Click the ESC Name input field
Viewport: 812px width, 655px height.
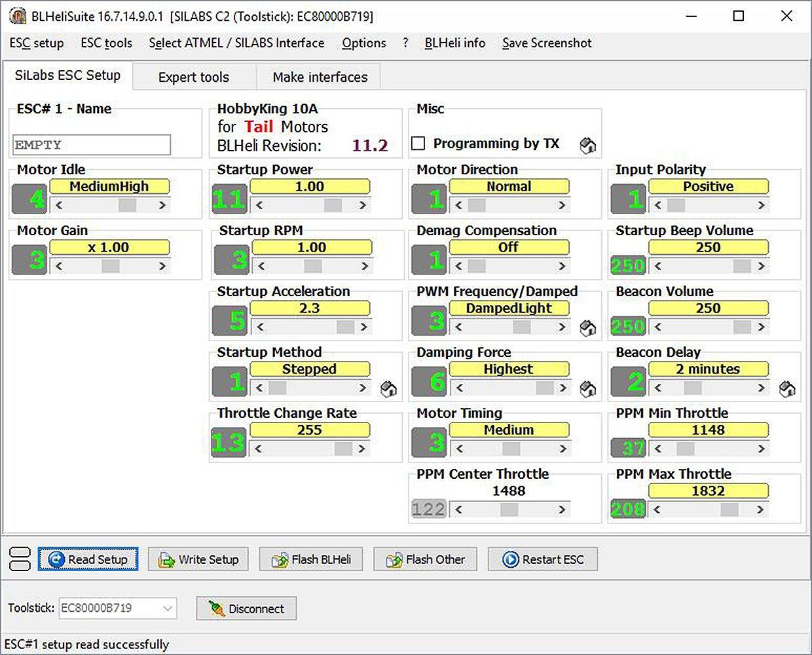[x=92, y=145]
